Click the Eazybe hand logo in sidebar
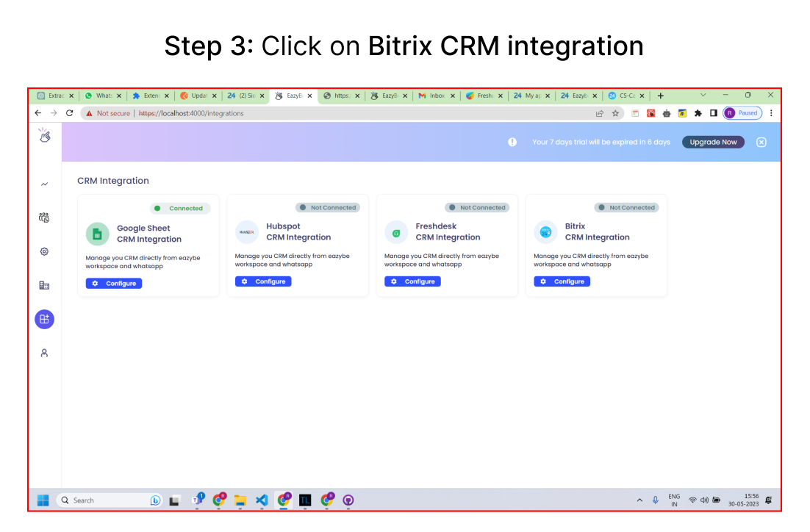Viewport: 810px width, 532px height. 44,135
